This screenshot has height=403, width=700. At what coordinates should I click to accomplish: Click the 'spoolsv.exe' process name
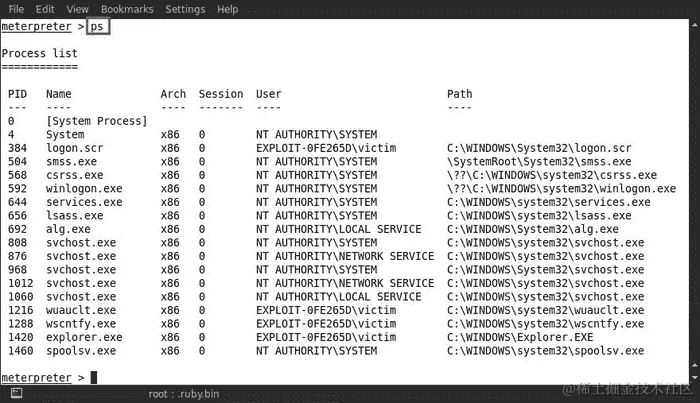[x=81, y=351]
